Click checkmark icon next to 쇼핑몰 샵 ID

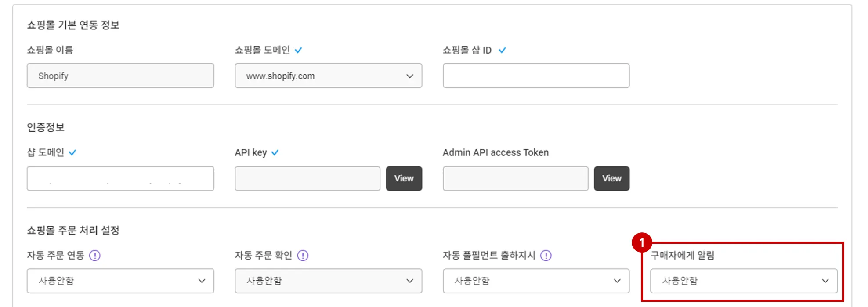tap(502, 50)
